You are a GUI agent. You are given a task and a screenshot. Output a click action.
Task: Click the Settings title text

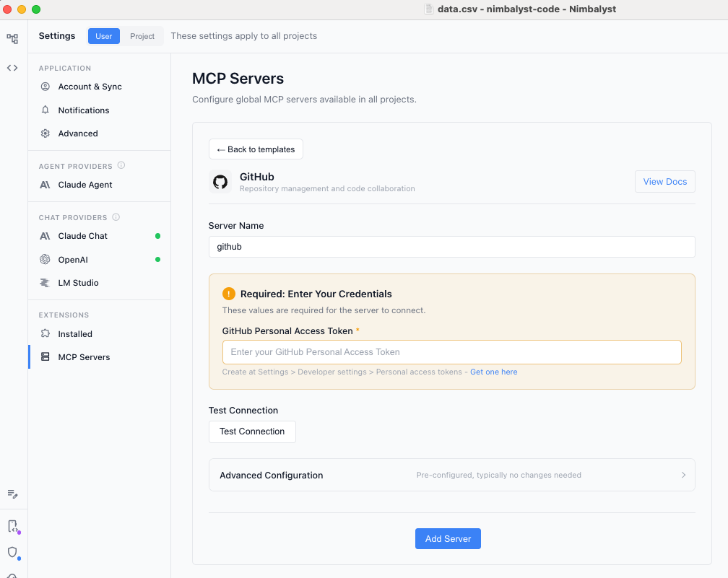tap(56, 36)
